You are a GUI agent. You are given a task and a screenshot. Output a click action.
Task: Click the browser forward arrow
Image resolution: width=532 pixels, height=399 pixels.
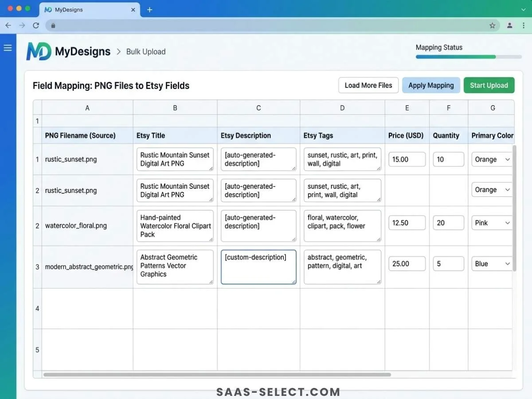click(x=22, y=26)
